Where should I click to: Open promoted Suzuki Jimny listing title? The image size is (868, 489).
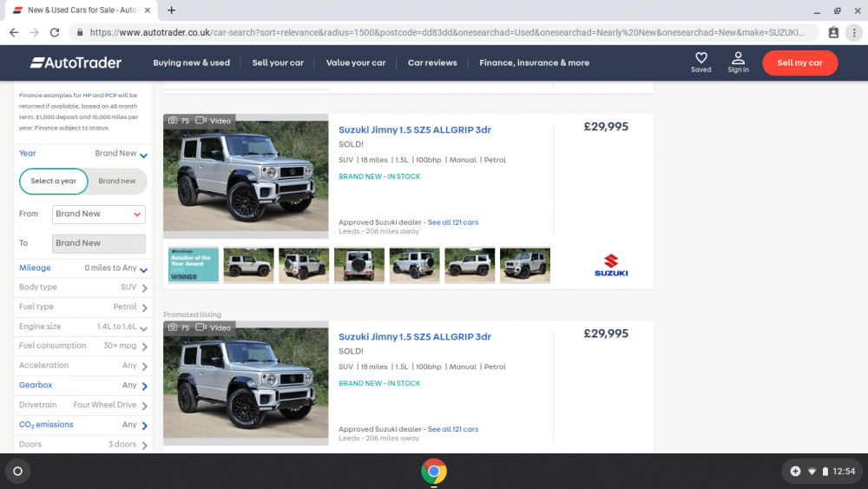click(415, 337)
